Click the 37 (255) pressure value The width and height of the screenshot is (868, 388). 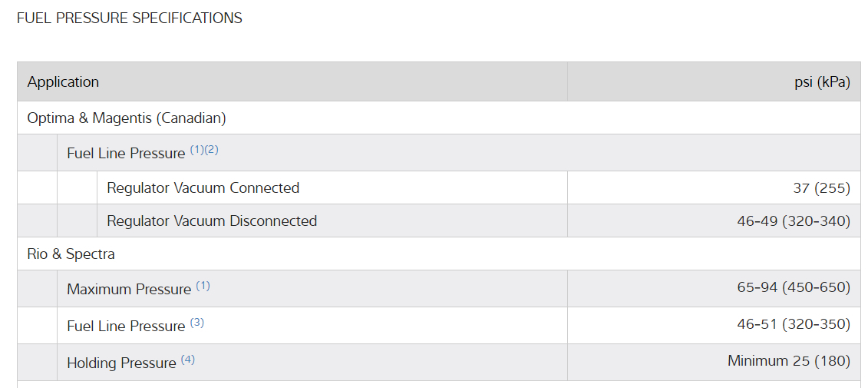(822, 187)
